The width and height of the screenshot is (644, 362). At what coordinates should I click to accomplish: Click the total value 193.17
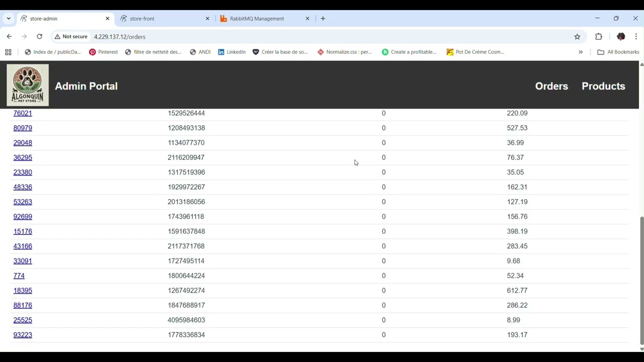tap(517, 335)
